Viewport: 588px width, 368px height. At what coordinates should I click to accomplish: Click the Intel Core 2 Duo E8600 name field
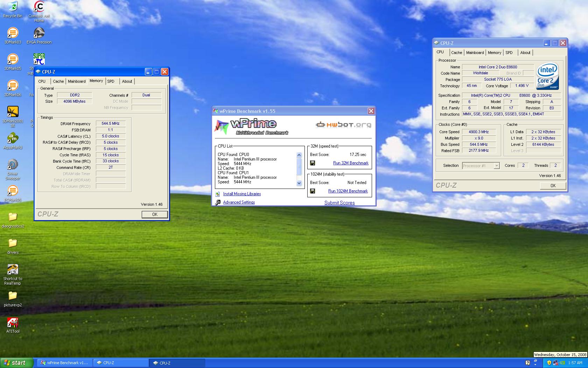tap(498, 67)
